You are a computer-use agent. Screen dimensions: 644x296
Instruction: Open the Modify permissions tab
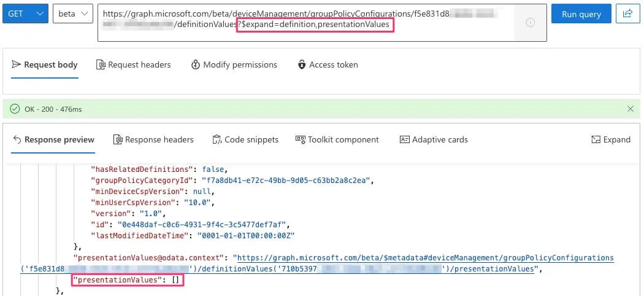(234, 64)
